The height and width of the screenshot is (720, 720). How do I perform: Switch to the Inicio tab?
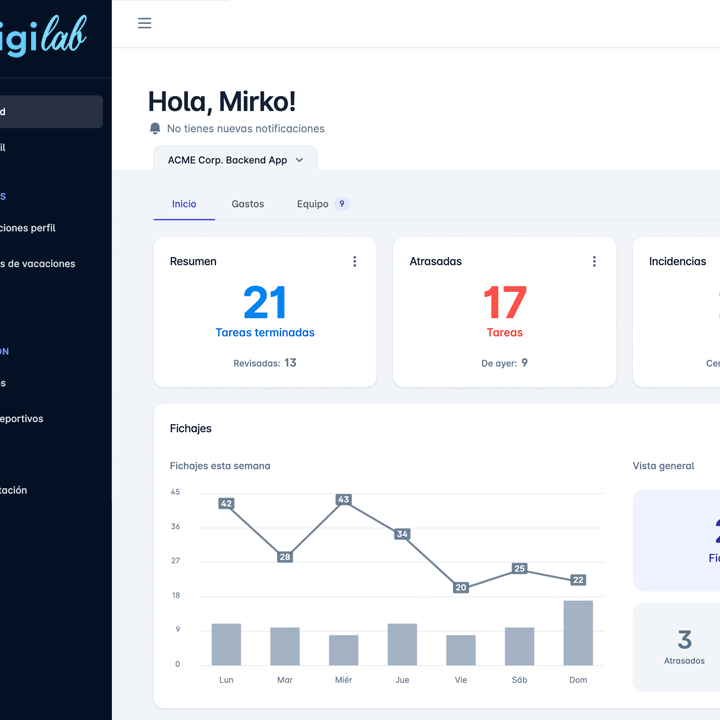[184, 204]
